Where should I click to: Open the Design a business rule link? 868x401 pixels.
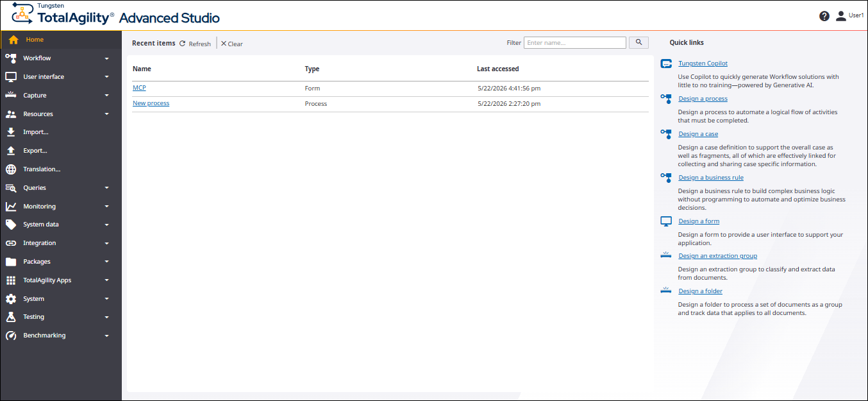711,178
